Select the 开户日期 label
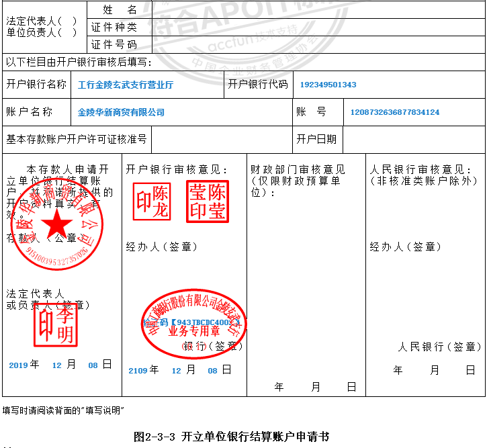The image size is (489, 448). pyautogui.click(x=316, y=139)
